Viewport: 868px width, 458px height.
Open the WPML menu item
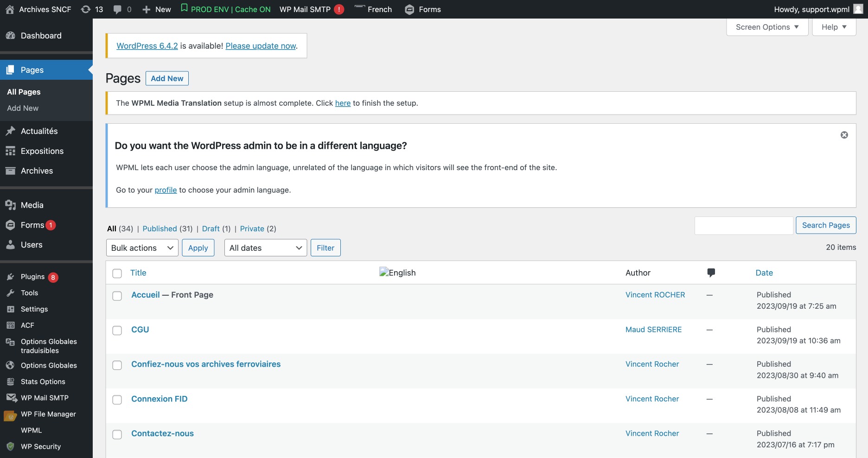coord(31,430)
